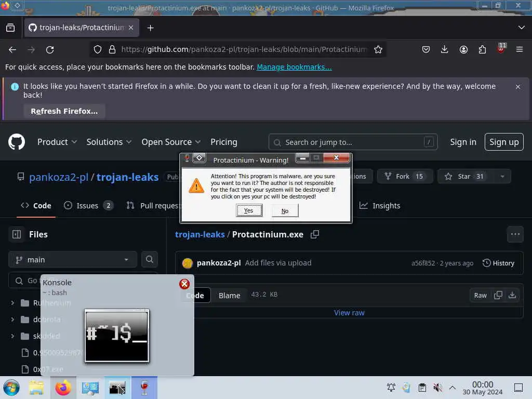Bookmark this page with the star icon
Screen dimensions: 532x399
pyautogui.click(x=378, y=49)
